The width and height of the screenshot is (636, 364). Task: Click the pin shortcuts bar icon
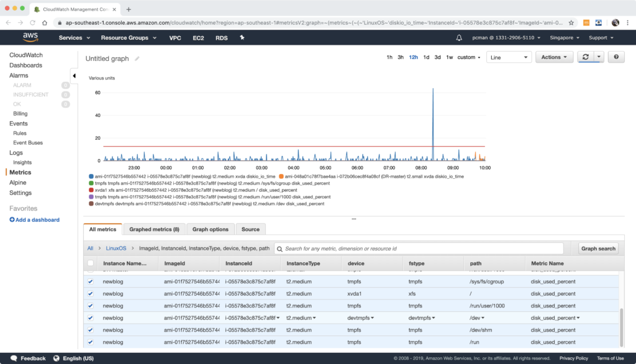coord(242,38)
